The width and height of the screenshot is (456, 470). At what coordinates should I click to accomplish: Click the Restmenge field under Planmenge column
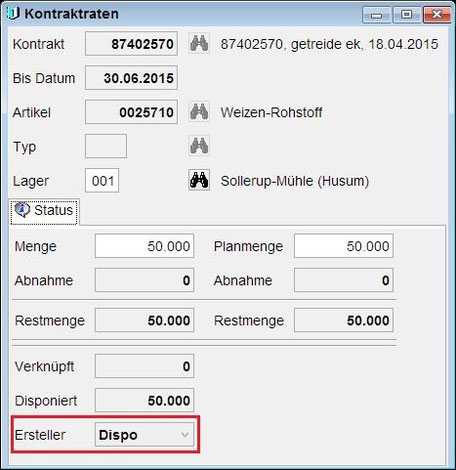click(344, 320)
